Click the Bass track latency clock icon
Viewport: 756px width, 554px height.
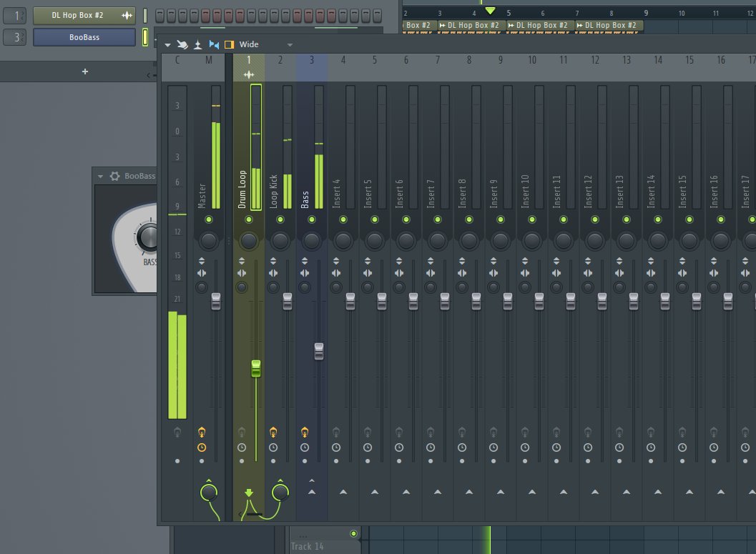pyautogui.click(x=305, y=447)
